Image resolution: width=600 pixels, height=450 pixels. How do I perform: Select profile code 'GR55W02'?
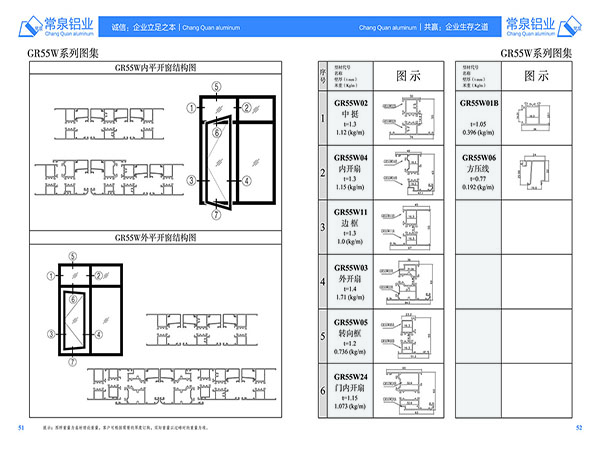coord(351,103)
